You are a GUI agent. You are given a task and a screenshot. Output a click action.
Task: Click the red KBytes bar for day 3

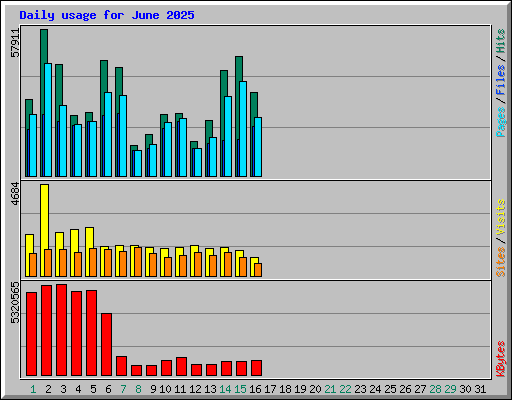tap(61, 330)
